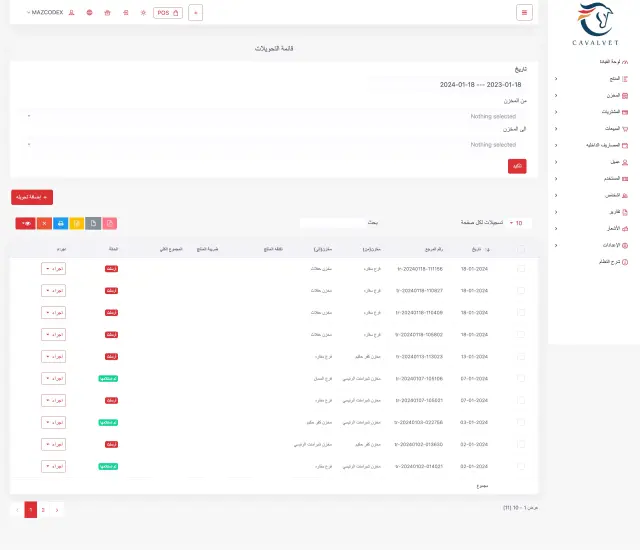This screenshot has width=640, height=550.
Task: Check the box for the 13-01-2024 transfer row
Action: 521,357
